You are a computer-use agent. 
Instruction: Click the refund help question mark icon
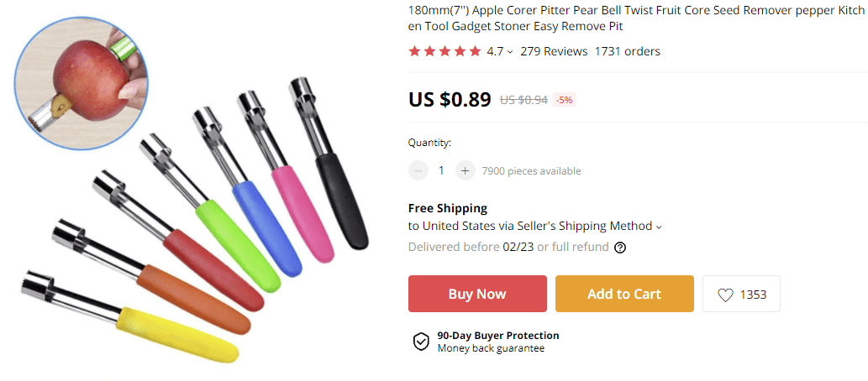620,248
